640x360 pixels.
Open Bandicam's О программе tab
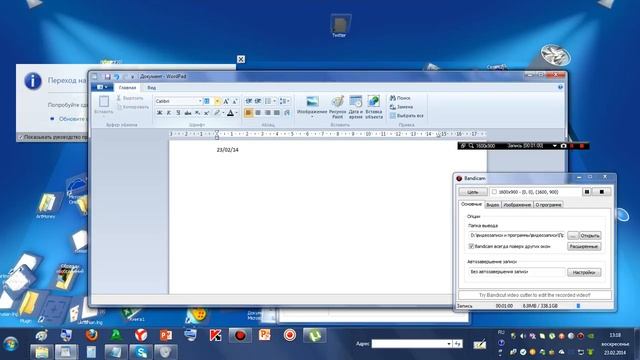pyautogui.click(x=548, y=204)
